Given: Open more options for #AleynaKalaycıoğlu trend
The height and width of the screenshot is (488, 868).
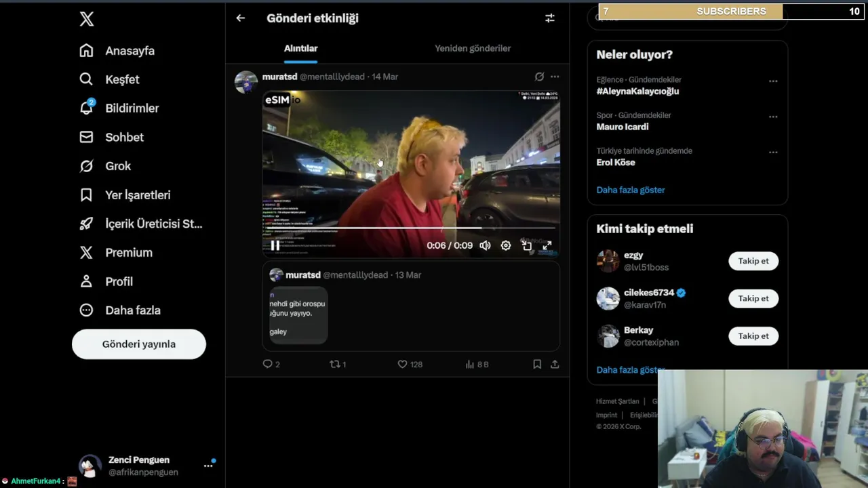Looking at the screenshot, I should (773, 81).
